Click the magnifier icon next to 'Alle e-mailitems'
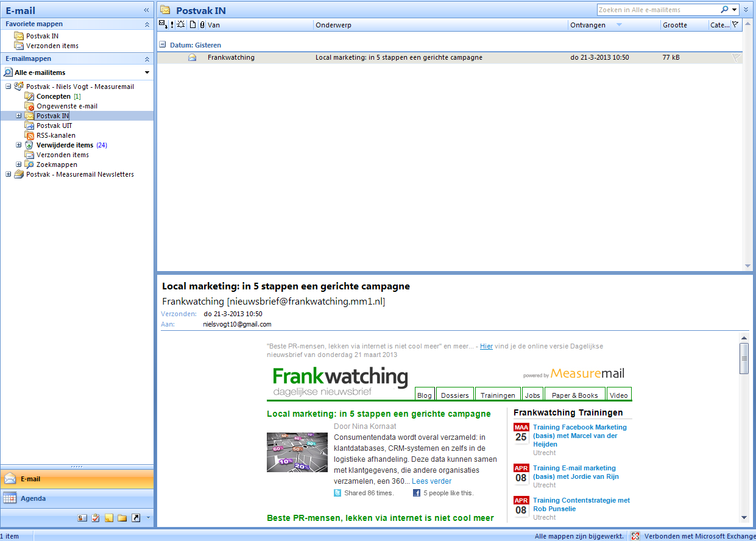This screenshot has width=756, height=541. pos(8,72)
